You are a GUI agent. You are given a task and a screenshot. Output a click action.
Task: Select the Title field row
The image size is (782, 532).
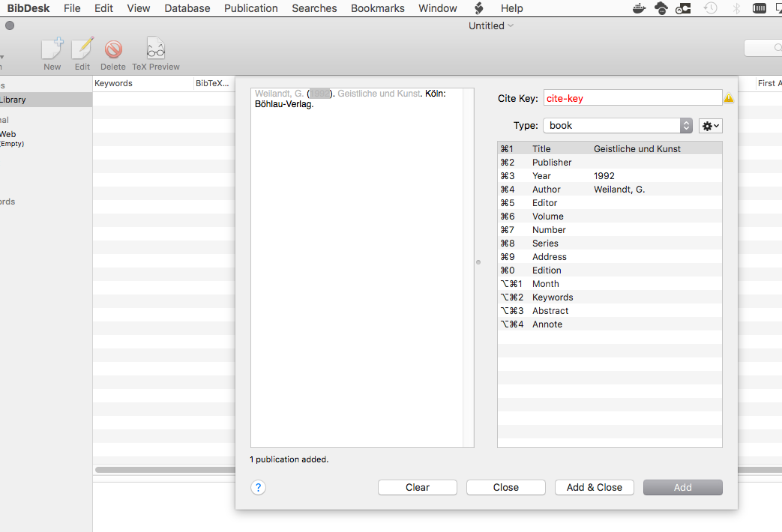[610, 148]
